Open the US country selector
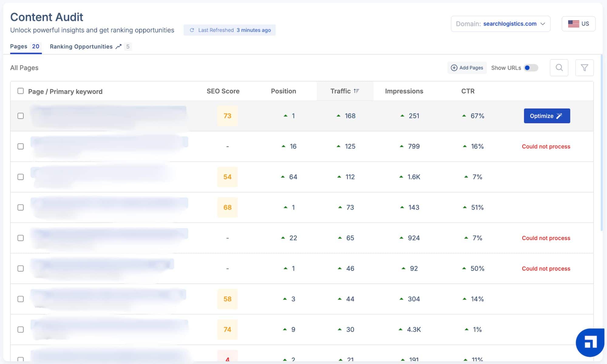Viewport: 607px width, 364px height. coord(578,24)
